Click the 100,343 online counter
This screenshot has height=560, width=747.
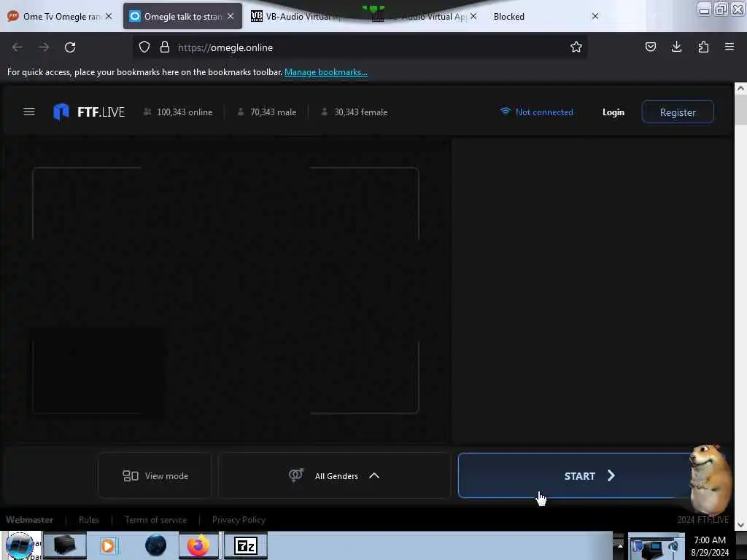(x=178, y=112)
